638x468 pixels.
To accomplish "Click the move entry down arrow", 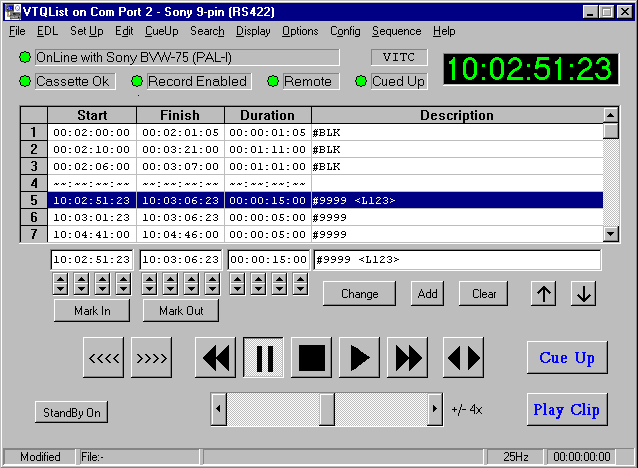I will pos(584,294).
